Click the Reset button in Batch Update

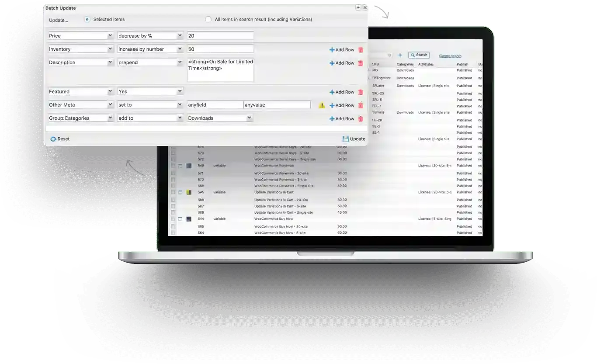pos(60,139)
